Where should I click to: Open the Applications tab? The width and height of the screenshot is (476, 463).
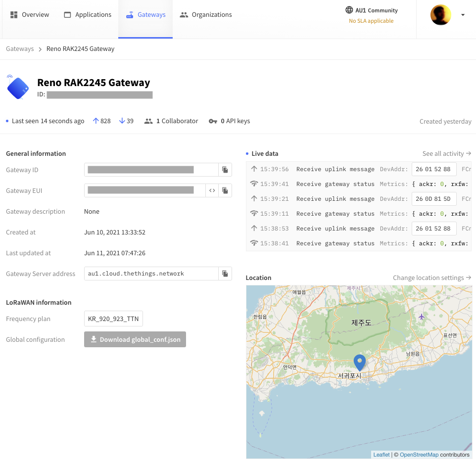[x=88, y=14]
